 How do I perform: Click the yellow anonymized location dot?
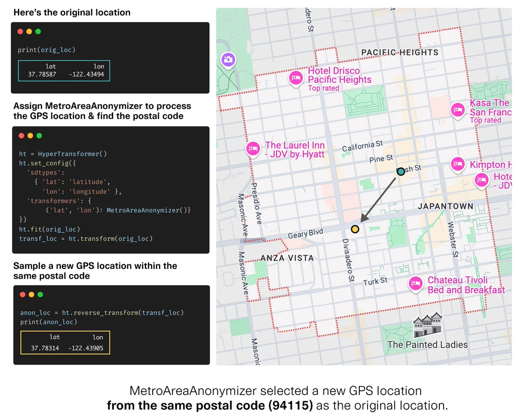tap(355, 229)
